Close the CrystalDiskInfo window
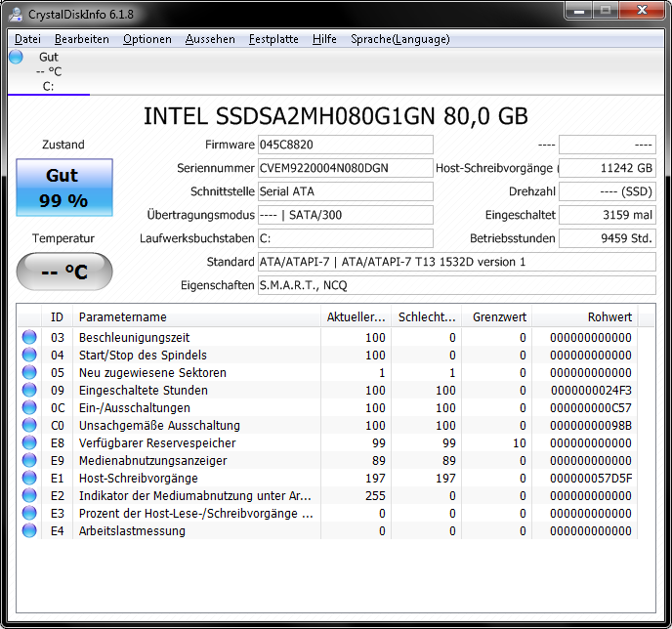Viewport: 672px width, 629px height. [642, 11]
